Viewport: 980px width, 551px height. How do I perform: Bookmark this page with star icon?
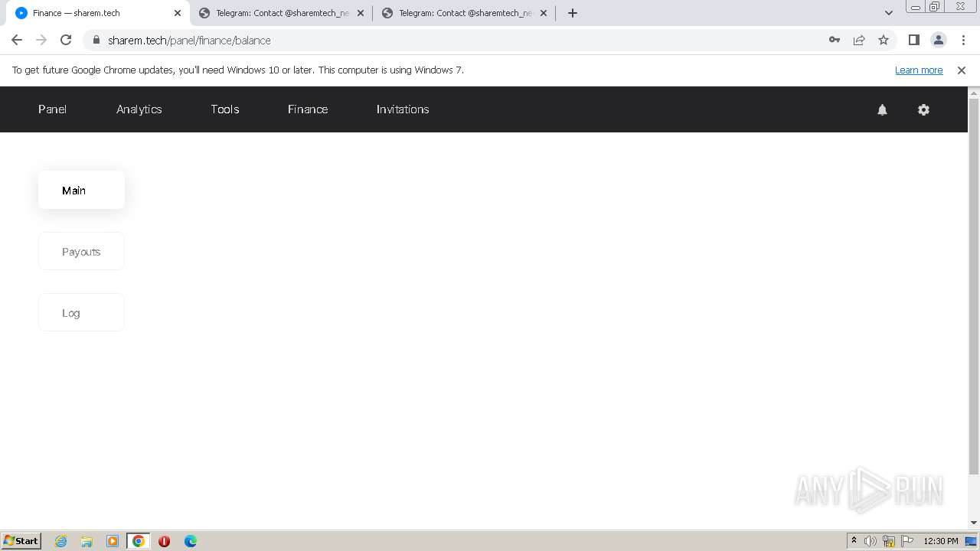coord(884,40)
